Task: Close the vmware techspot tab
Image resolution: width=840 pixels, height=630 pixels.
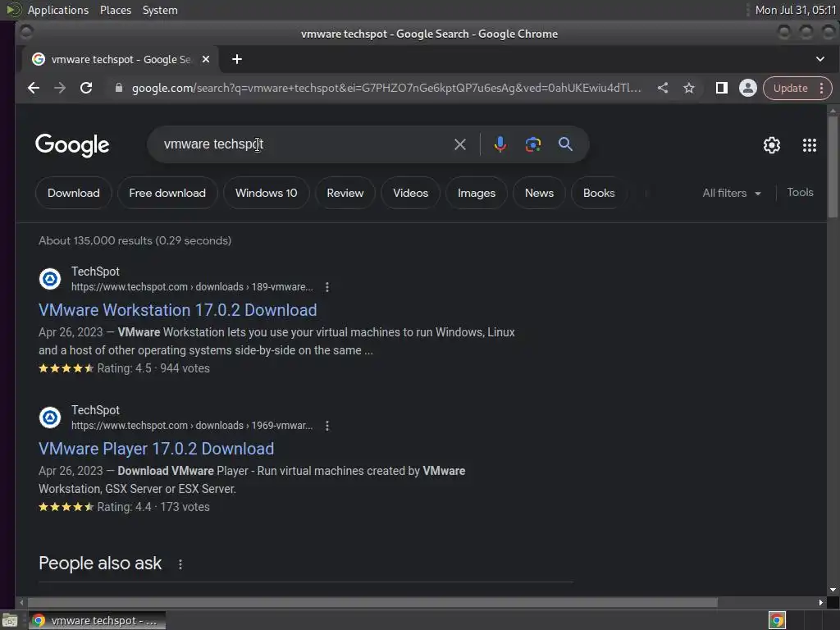Action: click(206, 59)
